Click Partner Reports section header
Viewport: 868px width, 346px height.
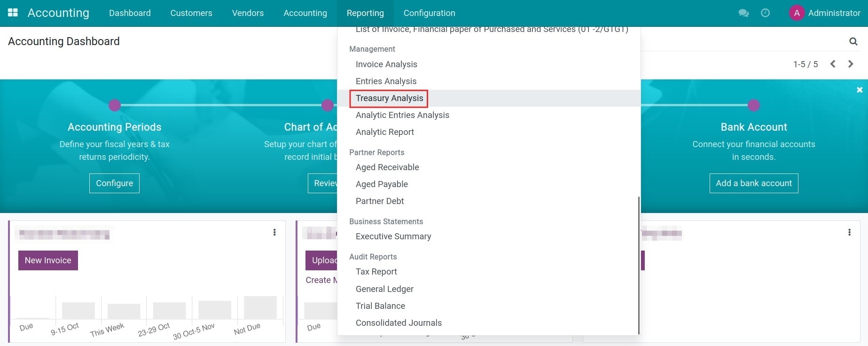[x=377, y=152]
